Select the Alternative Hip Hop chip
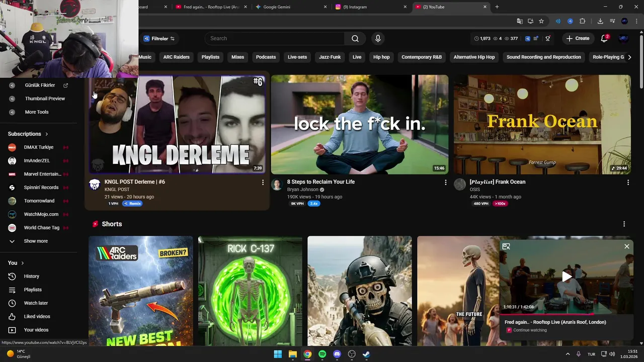This screenshot has height=362, width=644. click(474, 57)
